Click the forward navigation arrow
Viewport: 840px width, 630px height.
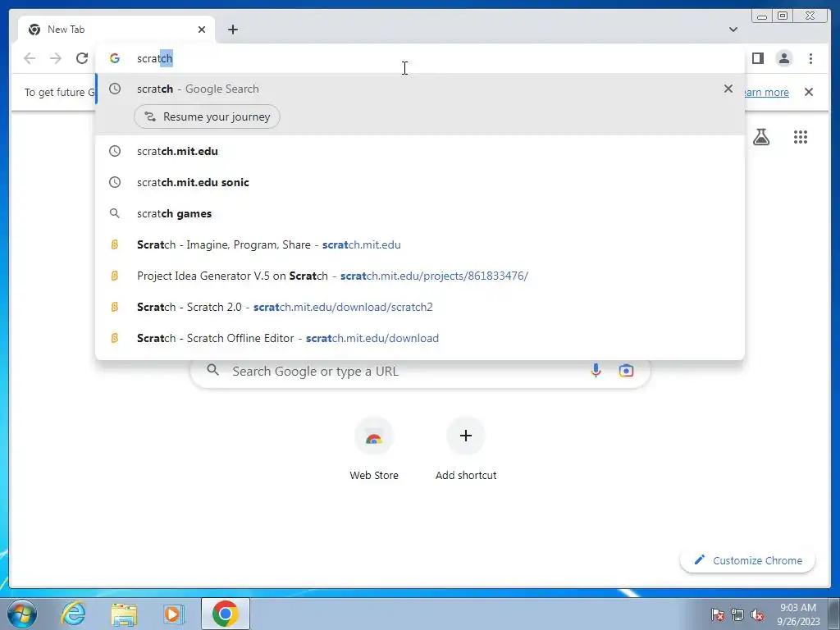[56, 58]
